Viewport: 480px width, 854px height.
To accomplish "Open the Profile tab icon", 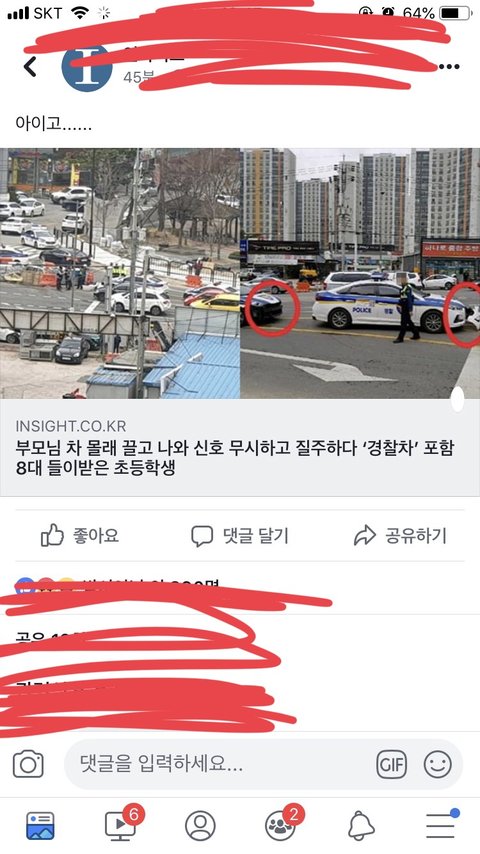I will click(200, 826).
